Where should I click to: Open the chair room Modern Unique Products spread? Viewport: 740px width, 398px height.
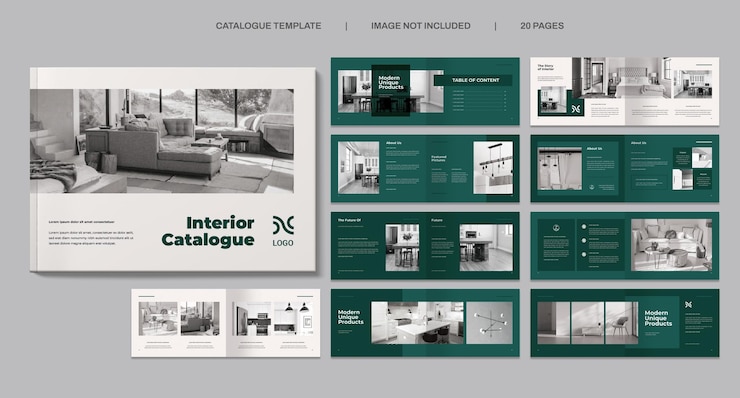coord(624,323)
